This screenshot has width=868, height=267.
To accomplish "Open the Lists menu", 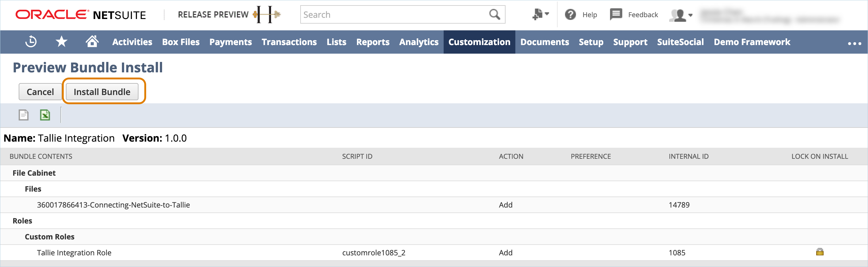I will click(336, 42).
